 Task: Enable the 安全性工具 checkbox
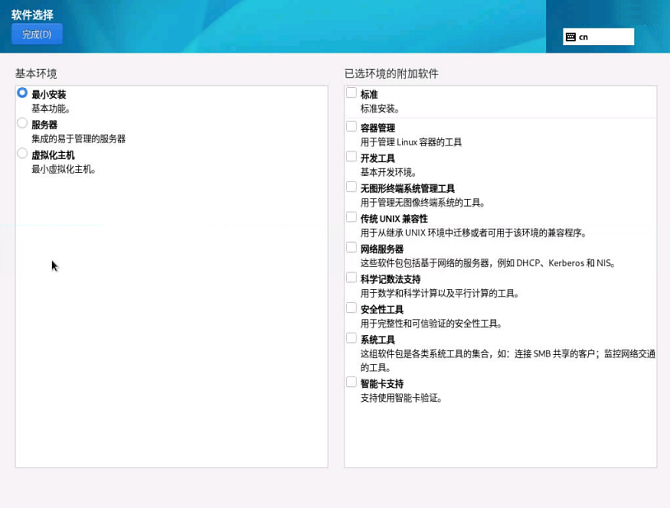coord(351,309)
